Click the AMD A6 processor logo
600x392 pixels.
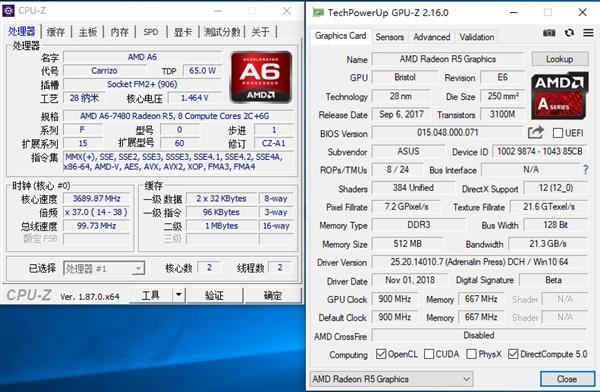point(261,77)
